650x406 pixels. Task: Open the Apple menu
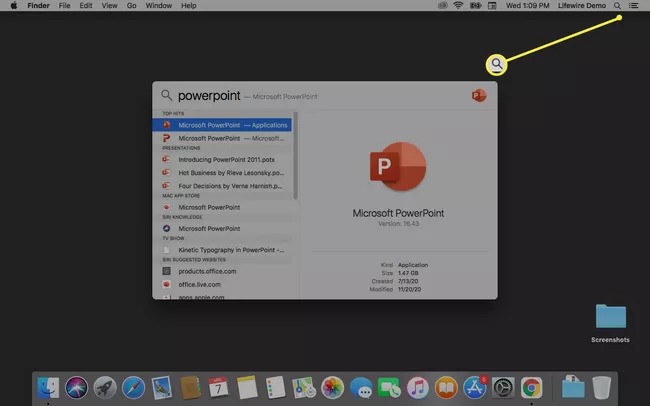[14, 5]
